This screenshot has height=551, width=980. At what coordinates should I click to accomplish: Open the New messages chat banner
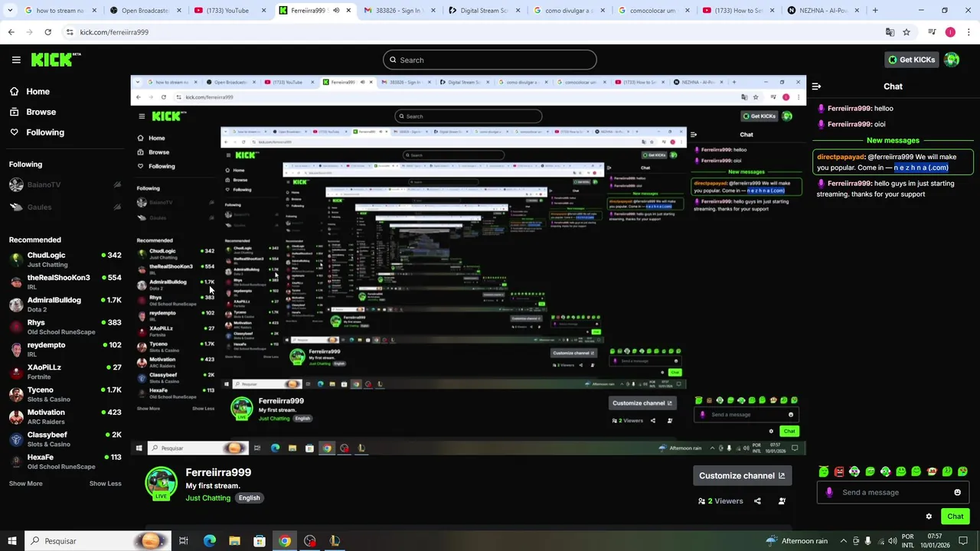[x=893, y=141]
